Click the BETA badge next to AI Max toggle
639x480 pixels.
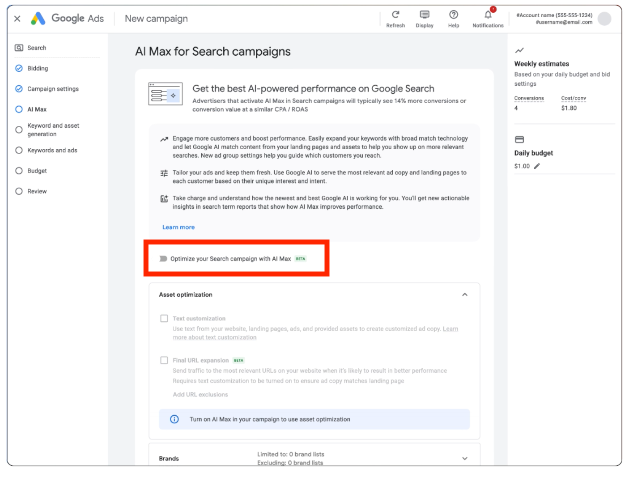point(300,259)
